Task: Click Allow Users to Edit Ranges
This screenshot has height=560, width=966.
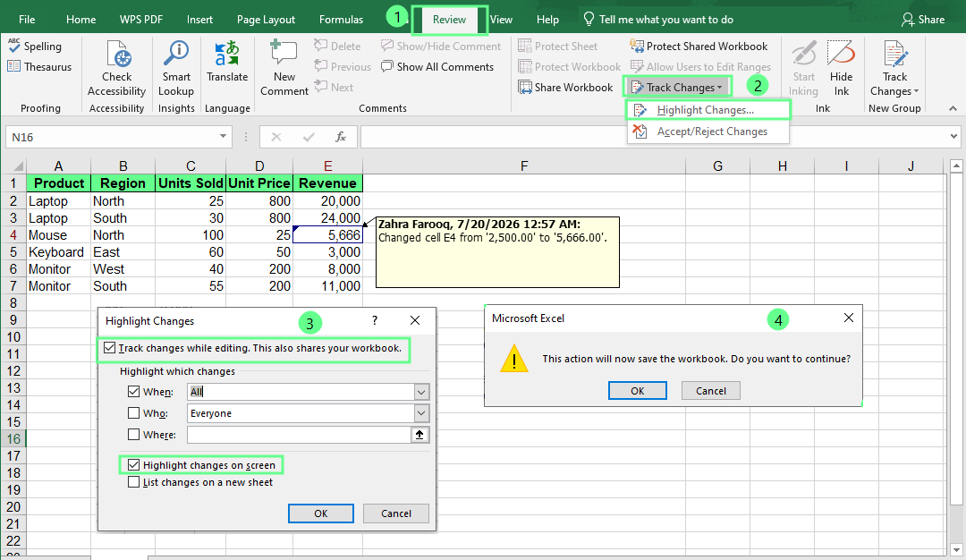Action: pyautogui.click(x=700, y=66)
